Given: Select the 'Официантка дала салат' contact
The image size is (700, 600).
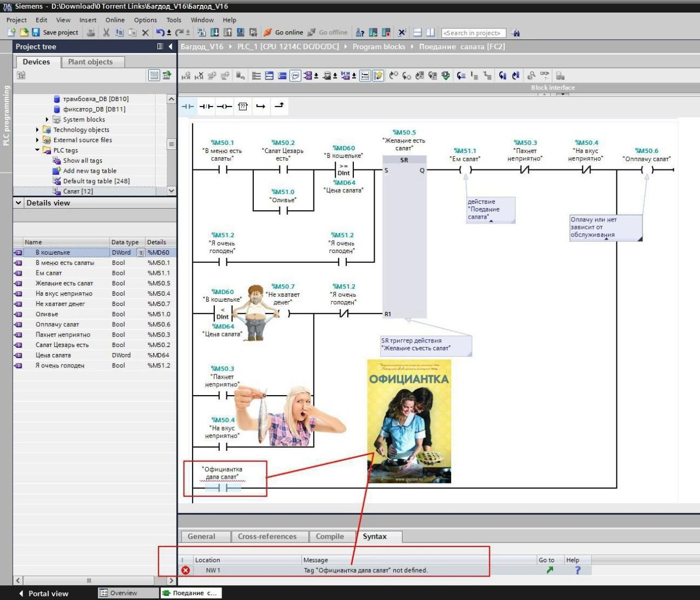Looking at the screenshot, I should pyautogui.click(x=223, y=487).
